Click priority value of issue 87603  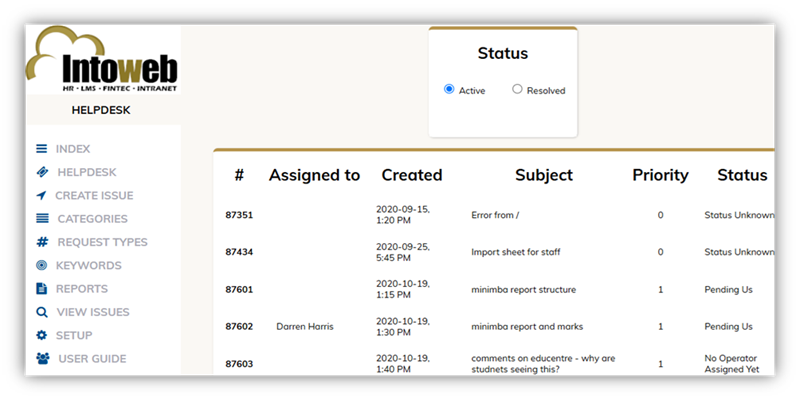661,364
